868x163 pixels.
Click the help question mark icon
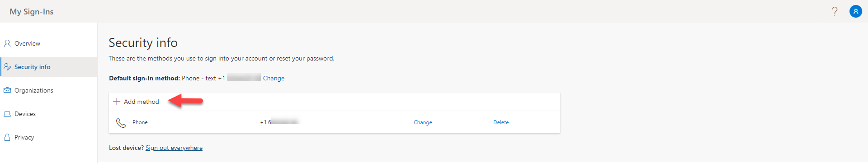coord(835,11)
